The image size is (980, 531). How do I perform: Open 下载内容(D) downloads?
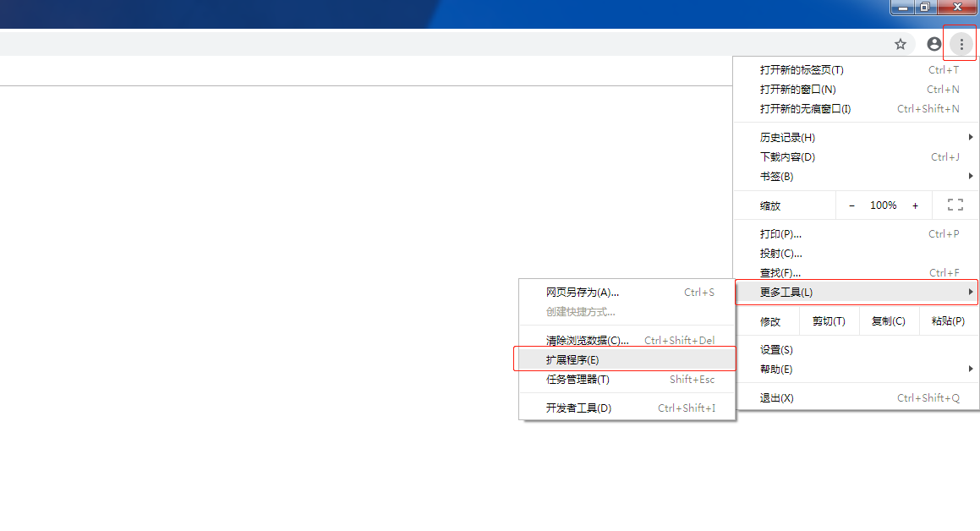click(x=857, y=156)
